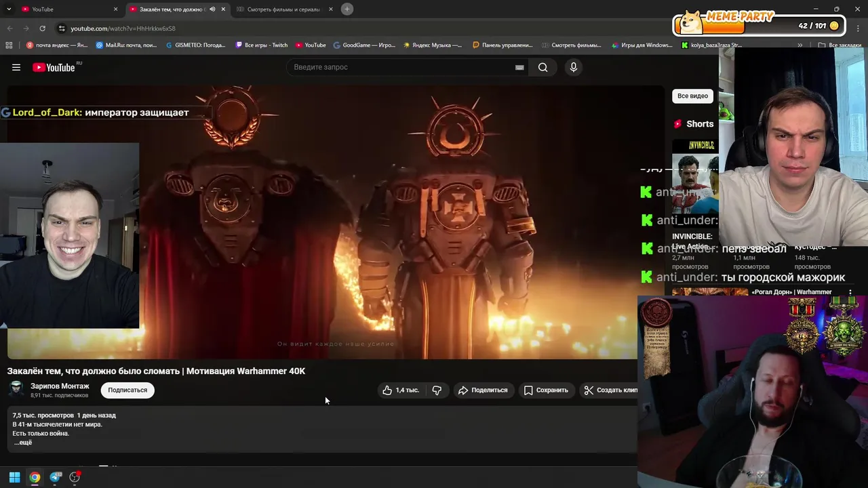The image size is (868, 488).
Task: Open the "Рогал Дорн | Warhammer" recommended video
Action: pos(791,292)
